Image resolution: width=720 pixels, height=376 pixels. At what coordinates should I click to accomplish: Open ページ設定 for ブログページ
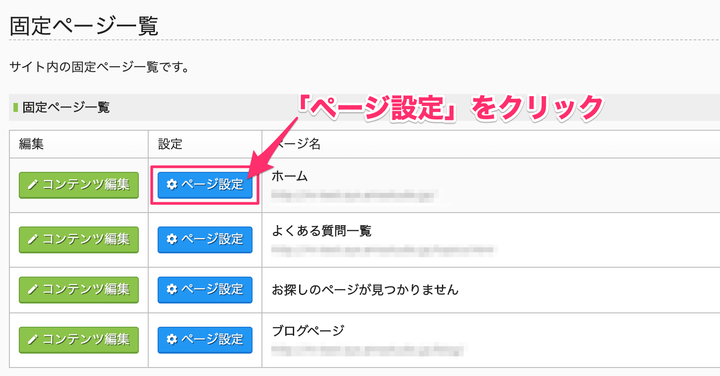click(x=205, y=340)
